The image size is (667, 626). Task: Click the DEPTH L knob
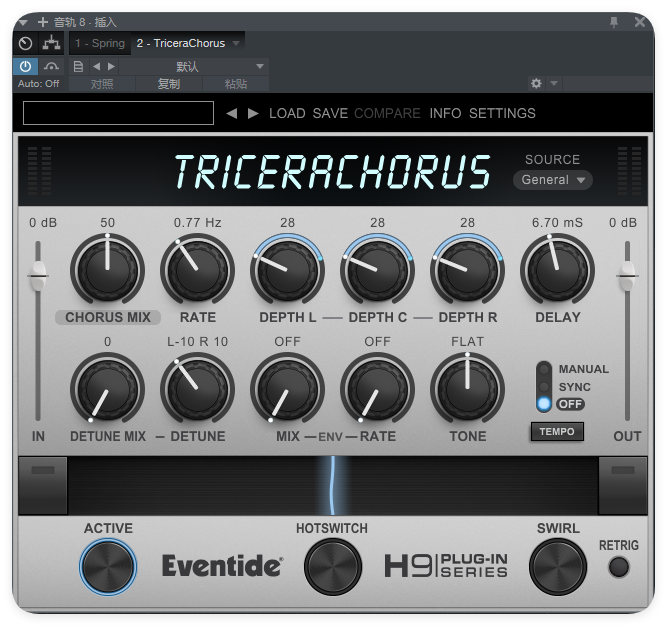pyautogui.click(x=287, y=270)
